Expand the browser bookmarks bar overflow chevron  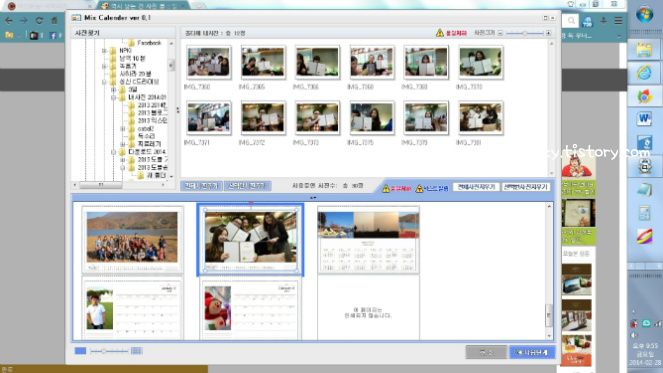click(x=619, y=36)
